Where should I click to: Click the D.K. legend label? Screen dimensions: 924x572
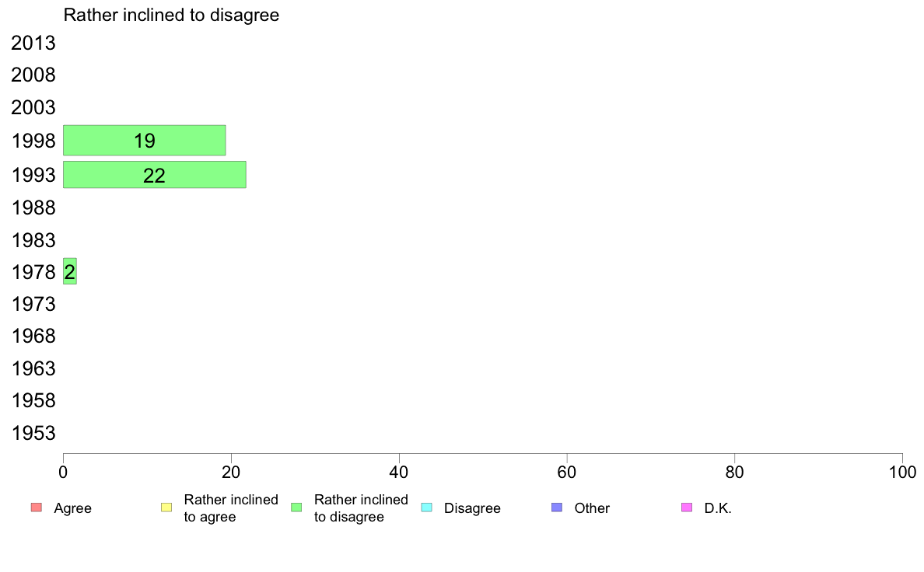pos(718,508)
